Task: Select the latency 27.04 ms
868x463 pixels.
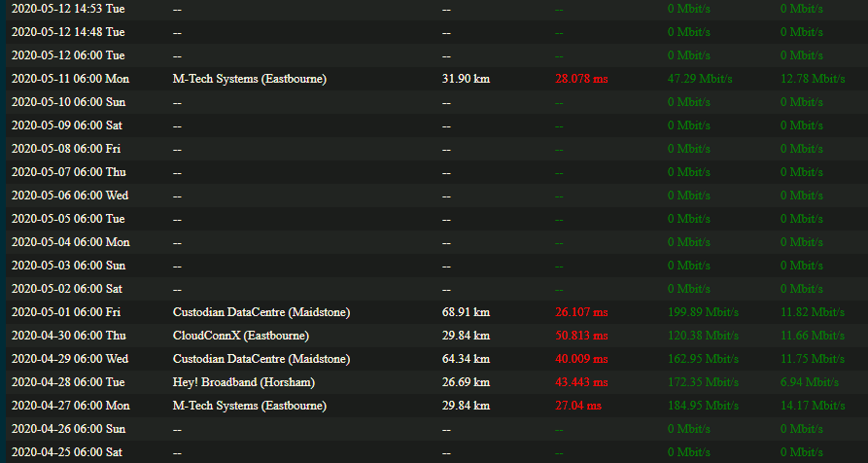Action: (x=578, y=406)
